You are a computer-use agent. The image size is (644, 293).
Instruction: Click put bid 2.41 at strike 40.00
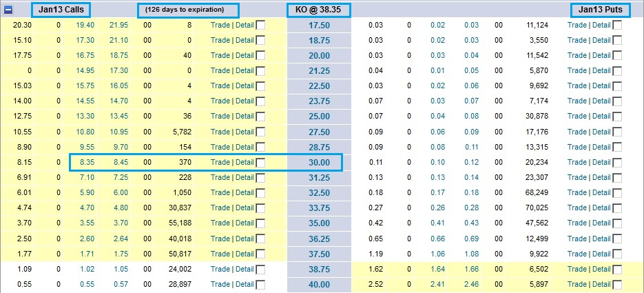[438, 284]
